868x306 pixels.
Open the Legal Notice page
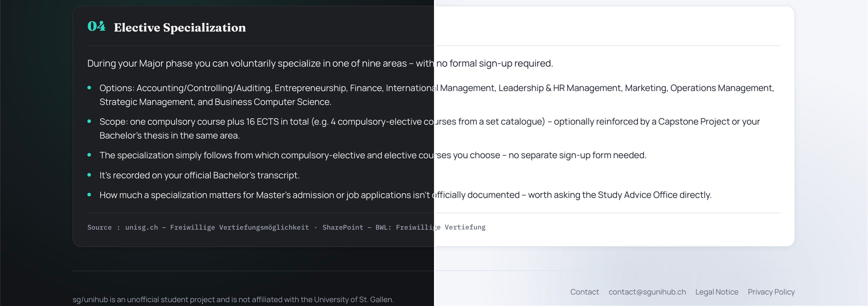pos(717,292)
